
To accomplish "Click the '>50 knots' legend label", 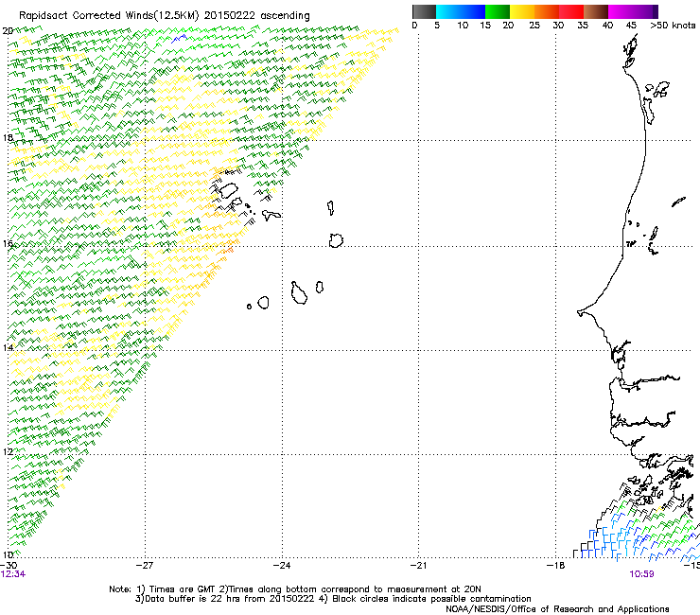I will [x=673, y=26].
